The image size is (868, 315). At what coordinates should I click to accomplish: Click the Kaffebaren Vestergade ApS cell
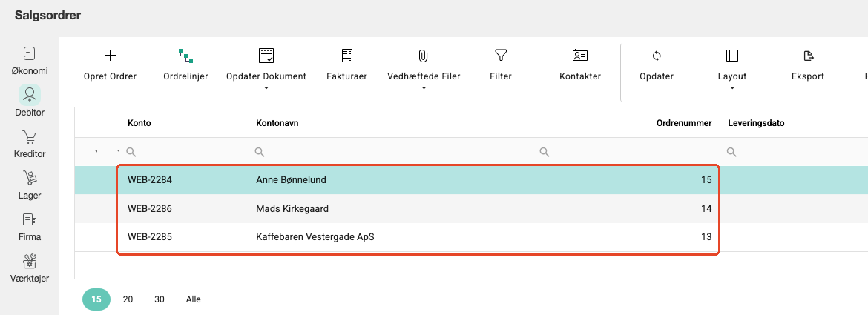[x=315, y=238]
